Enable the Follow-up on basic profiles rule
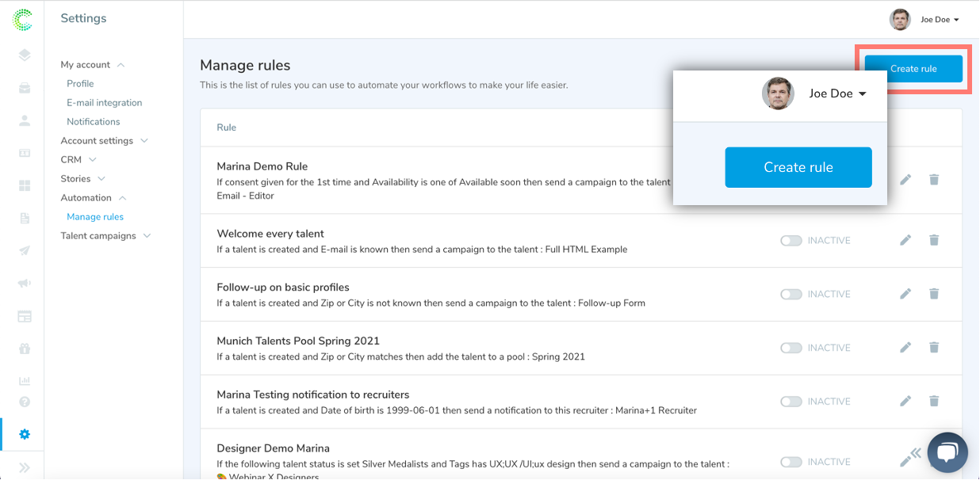 pyautogui.click(x=791, y=294)
